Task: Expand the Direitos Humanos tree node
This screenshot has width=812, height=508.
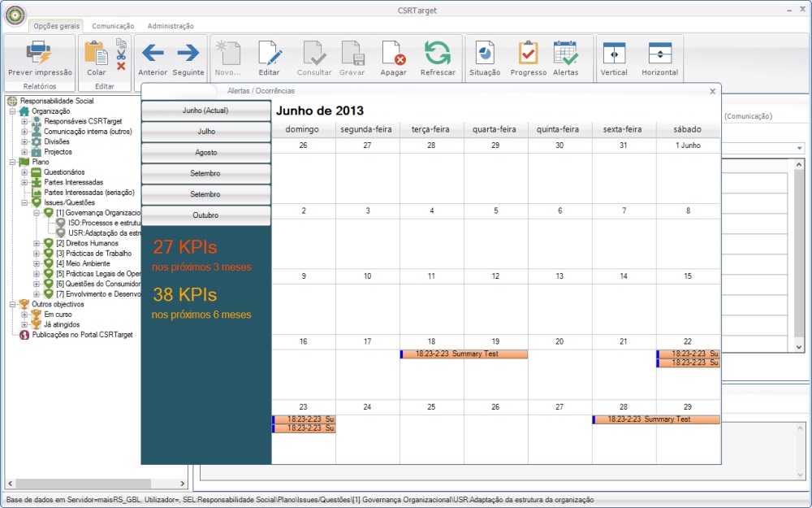Action: coord(37,243)
